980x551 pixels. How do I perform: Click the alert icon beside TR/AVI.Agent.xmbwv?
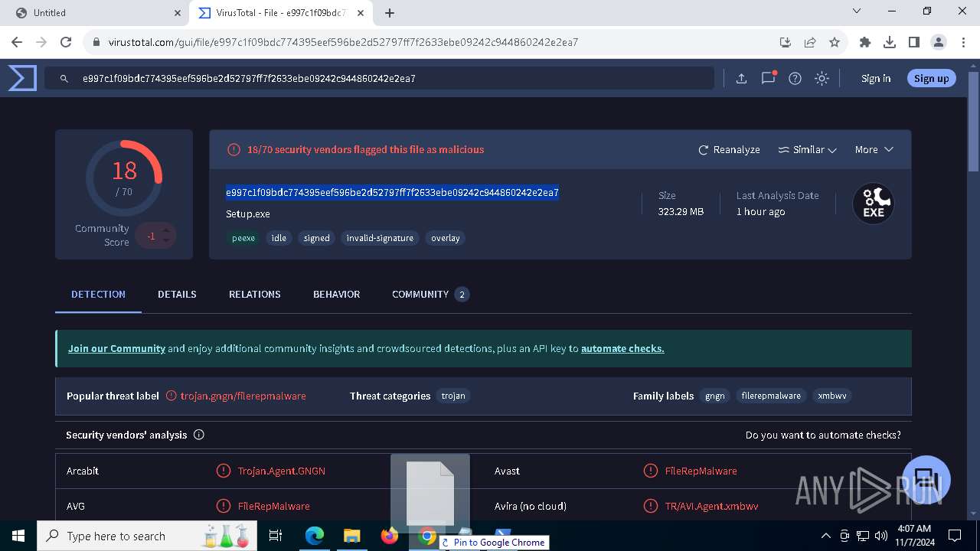651,506
